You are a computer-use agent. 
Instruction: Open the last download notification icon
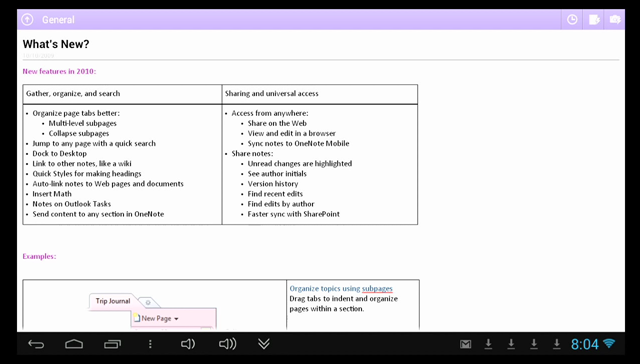tap(557, 344)
